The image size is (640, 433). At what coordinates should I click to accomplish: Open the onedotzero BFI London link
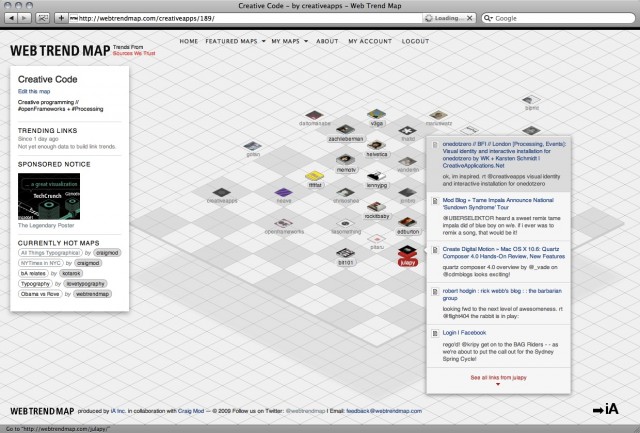coord(504,155)
